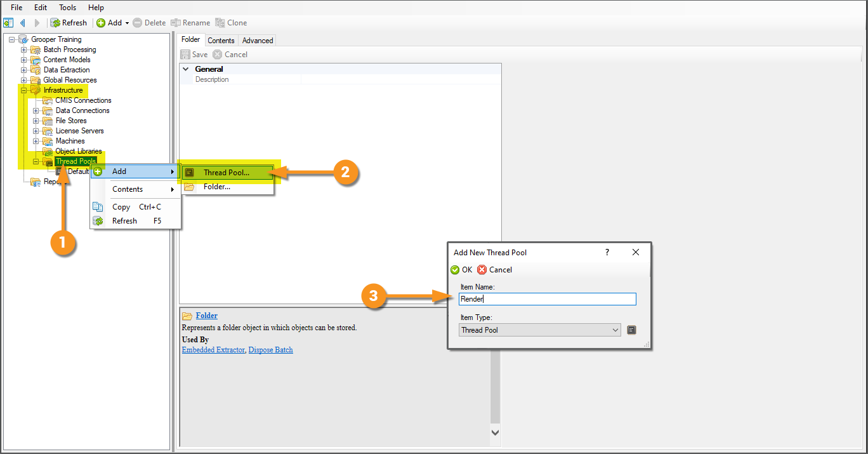Expand the Global Resources node
Viewport: 868px width, 454px height.
pos(24,80)
